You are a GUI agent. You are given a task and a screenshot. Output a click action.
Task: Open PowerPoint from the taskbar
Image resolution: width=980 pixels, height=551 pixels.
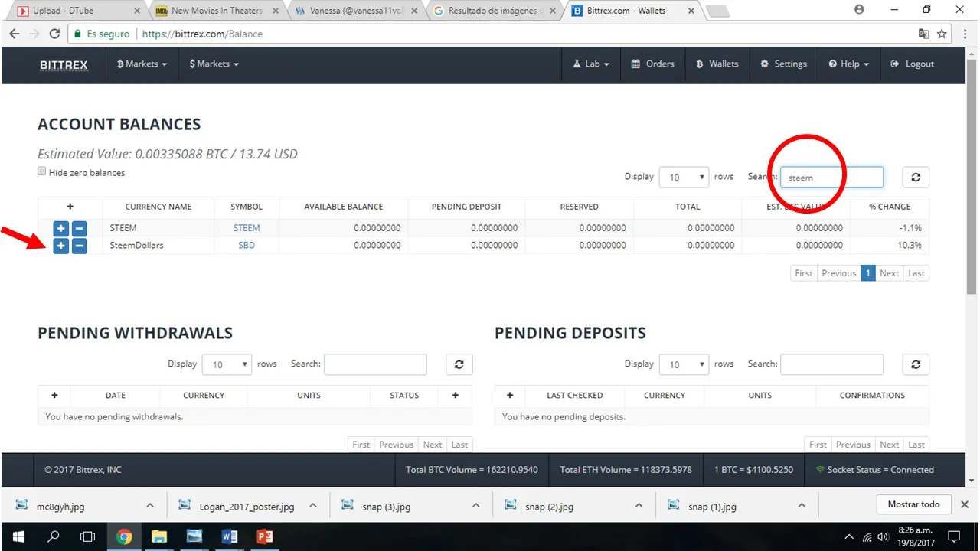265,536
